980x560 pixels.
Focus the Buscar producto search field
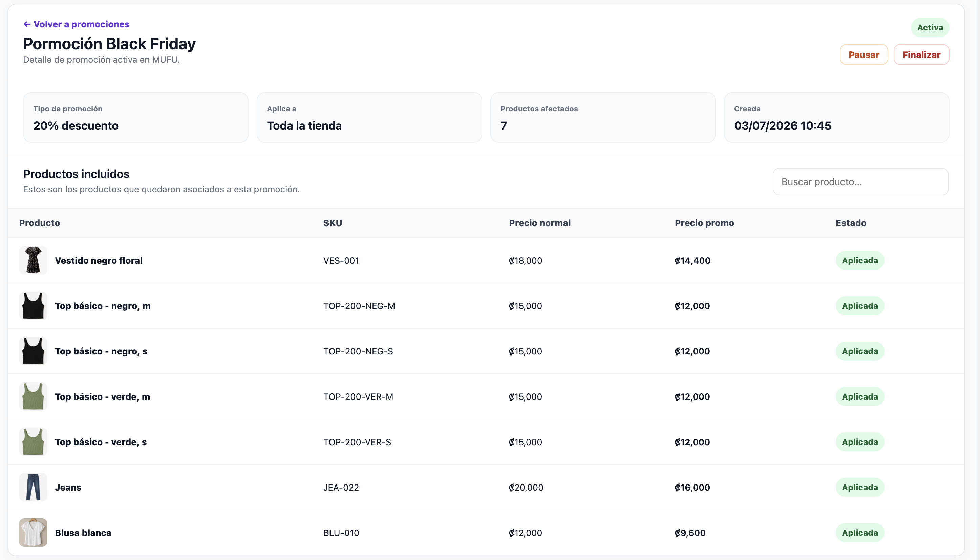(x=860, y=181)
